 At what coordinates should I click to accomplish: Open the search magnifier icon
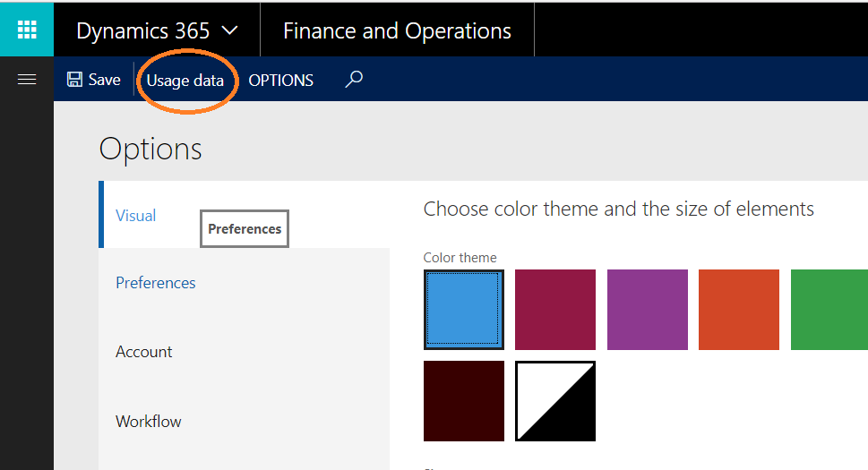pos(354,80)
